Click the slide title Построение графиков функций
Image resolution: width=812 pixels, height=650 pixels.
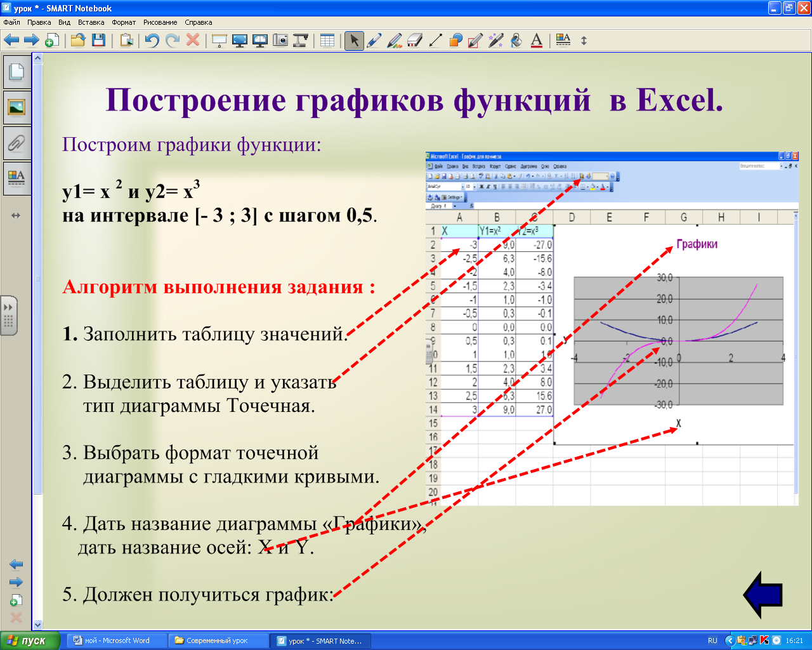(x=414, y=100)
